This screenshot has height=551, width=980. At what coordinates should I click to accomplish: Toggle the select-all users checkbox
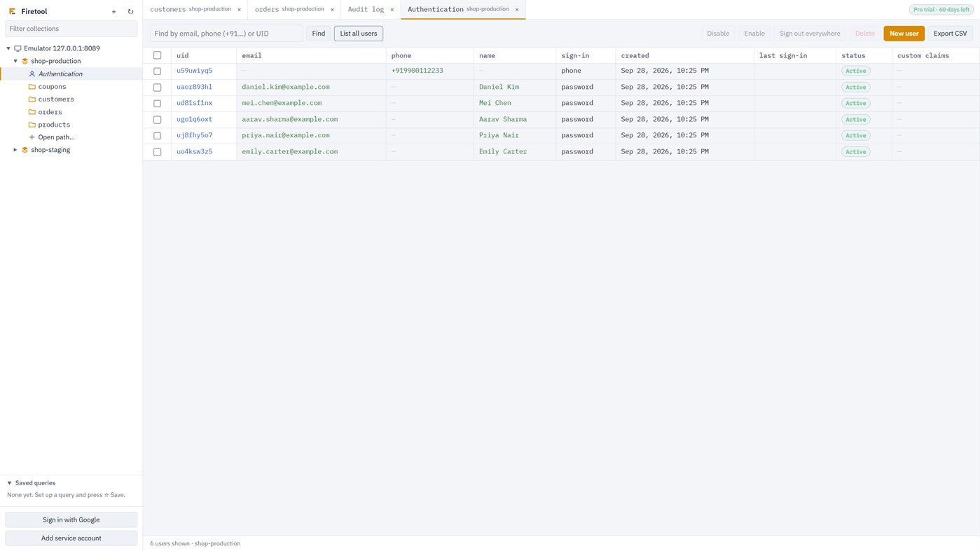tap(157, 55)
